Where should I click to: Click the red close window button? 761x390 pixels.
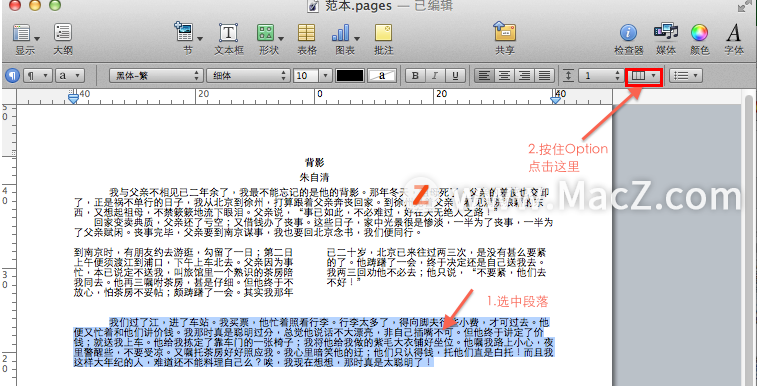(15, 5)
